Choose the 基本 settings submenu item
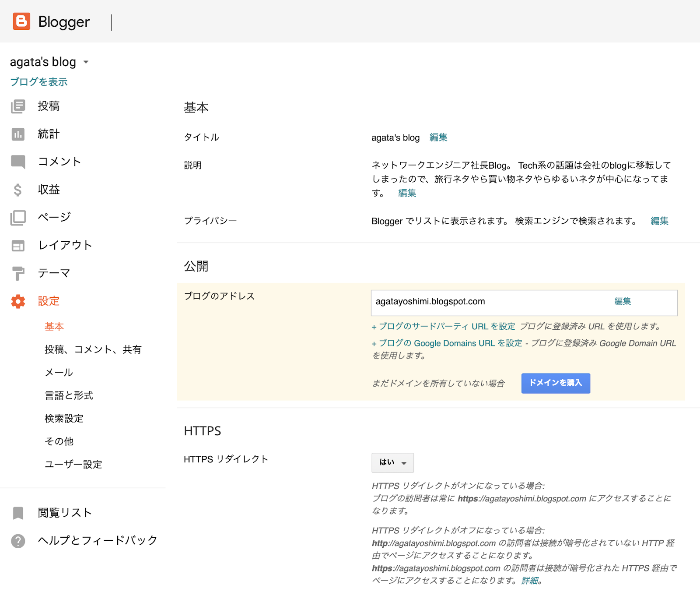Viewport: 700px width, 606px height. [54, 327]
